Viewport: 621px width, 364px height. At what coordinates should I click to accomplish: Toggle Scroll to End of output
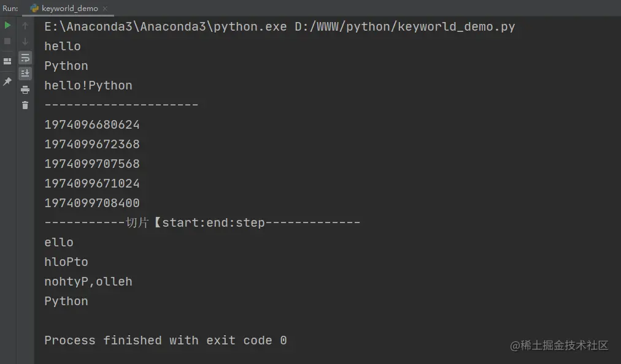click(x=25, y=73)
